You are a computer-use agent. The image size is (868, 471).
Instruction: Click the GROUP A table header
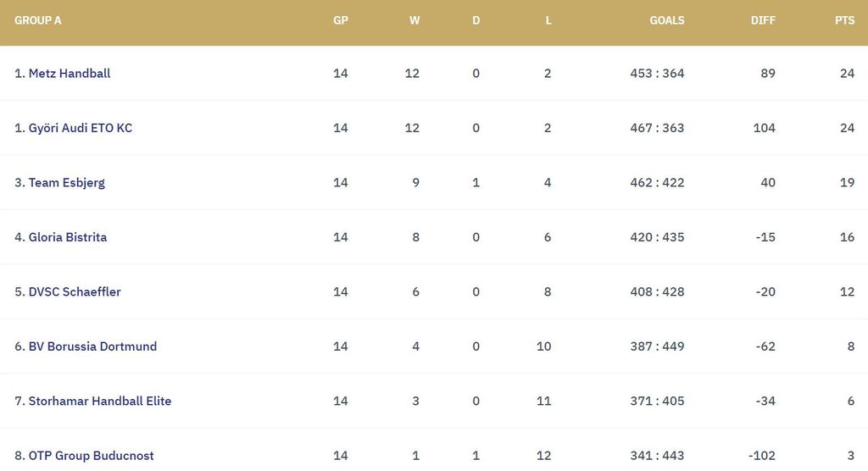click(x=38, y=20)
